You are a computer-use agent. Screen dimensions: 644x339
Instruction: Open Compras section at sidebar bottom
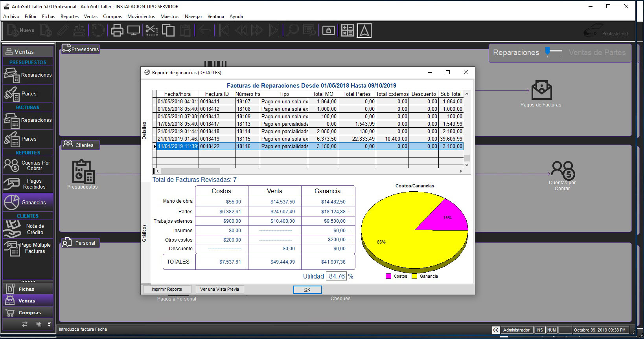point(28,312)
